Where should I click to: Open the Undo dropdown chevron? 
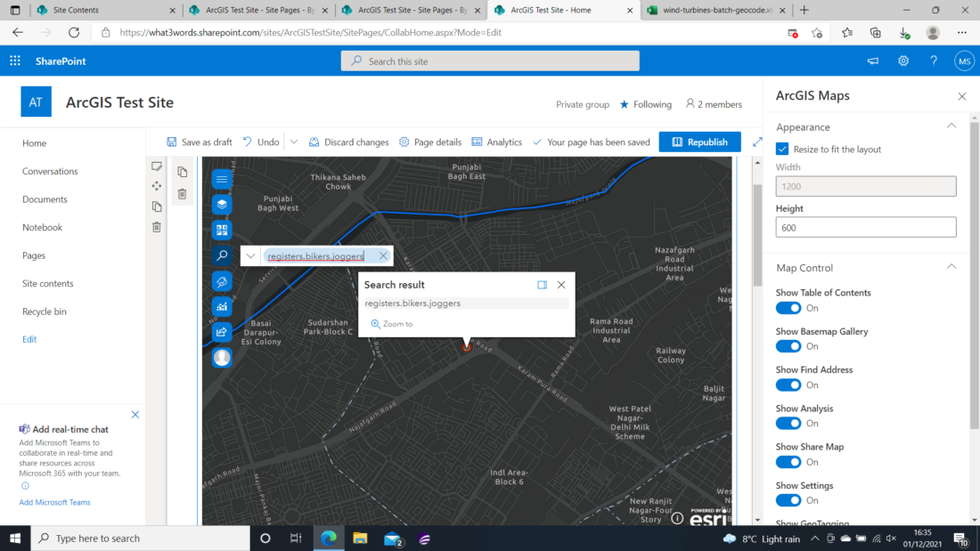click(294, 142)
